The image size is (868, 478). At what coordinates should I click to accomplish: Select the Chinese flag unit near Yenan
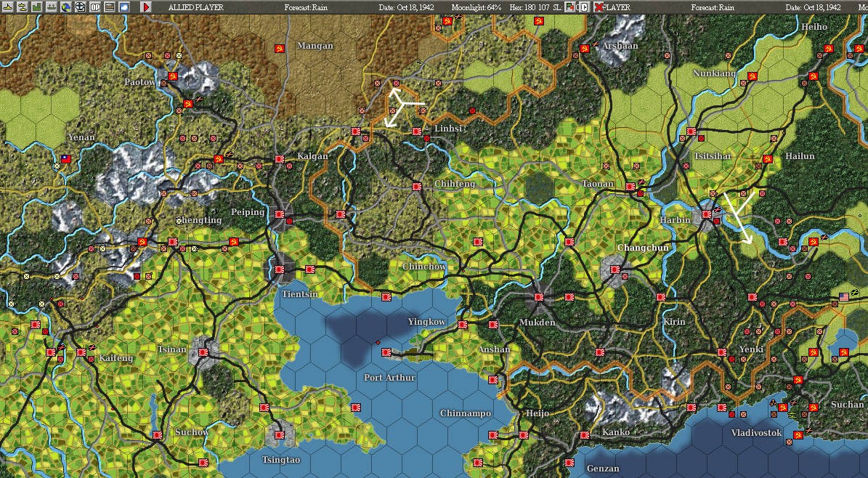(x=66, y=159)
